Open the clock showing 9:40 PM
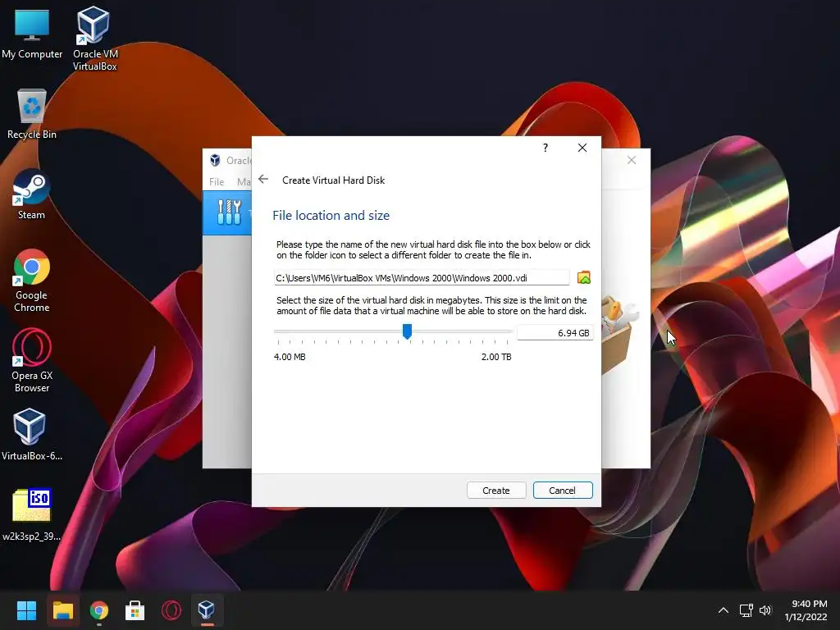Viewport: 840px width, 630px height. coord(806,610)
